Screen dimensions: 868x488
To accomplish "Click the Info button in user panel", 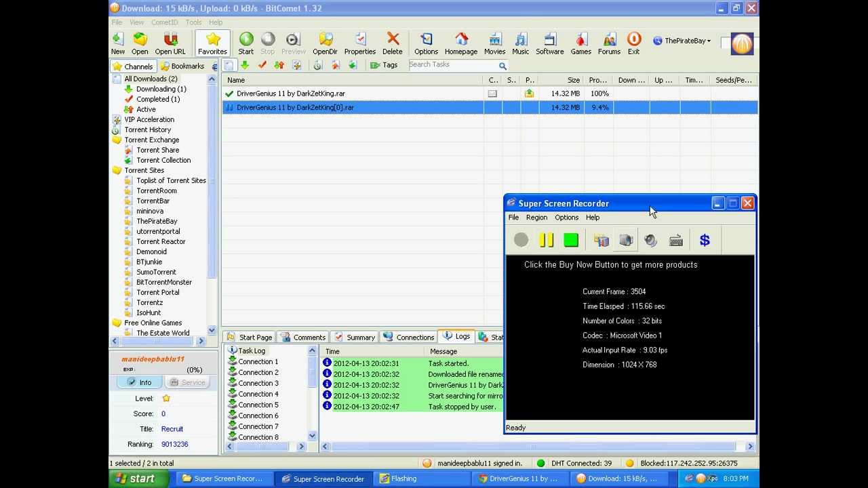I will pos(139,382).
